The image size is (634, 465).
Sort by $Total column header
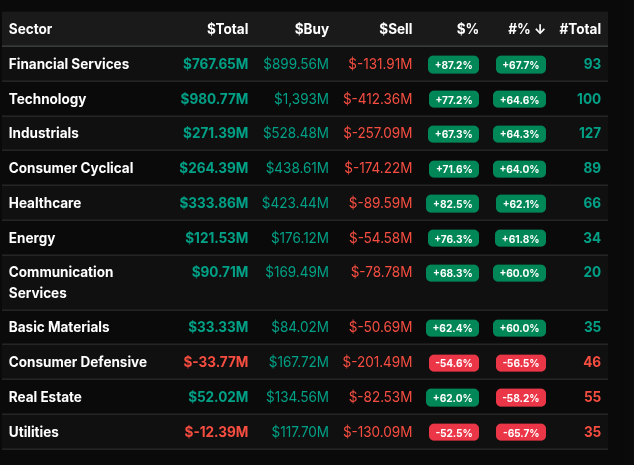(227, 29)
